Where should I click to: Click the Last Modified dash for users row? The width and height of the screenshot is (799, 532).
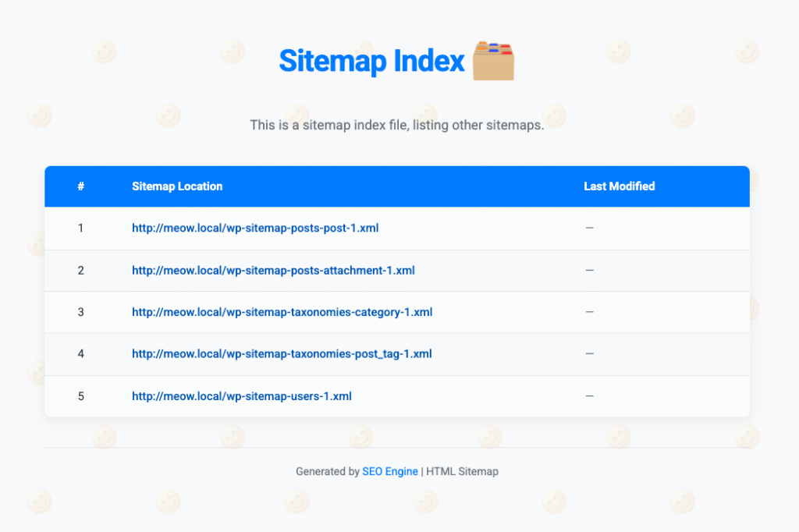[x=589, y=396]
